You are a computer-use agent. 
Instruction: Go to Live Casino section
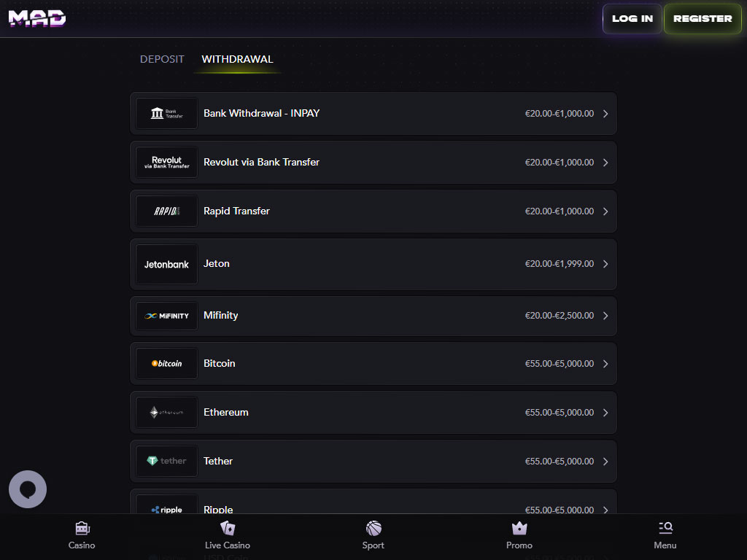pyautogui.click(x=228, y=535)
